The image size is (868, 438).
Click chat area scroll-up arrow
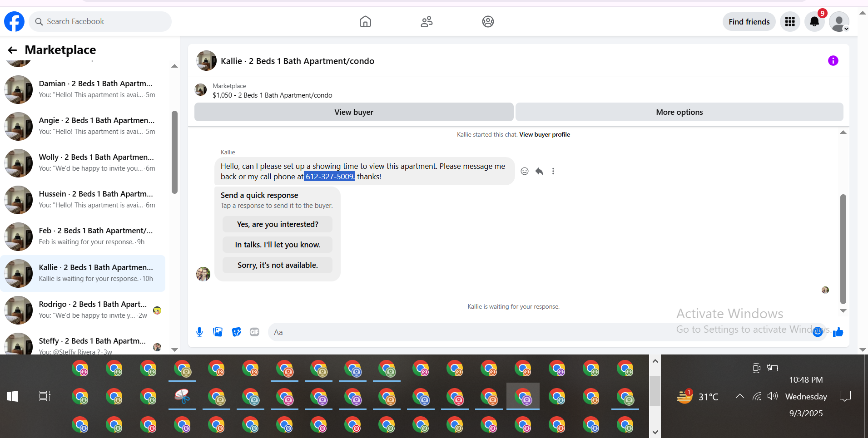[843, 133]
